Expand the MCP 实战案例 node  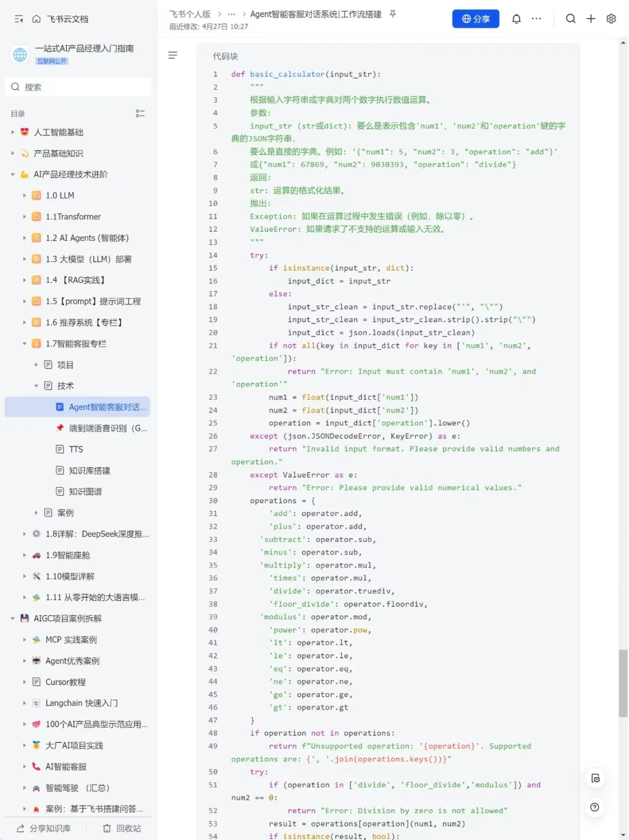24,640
